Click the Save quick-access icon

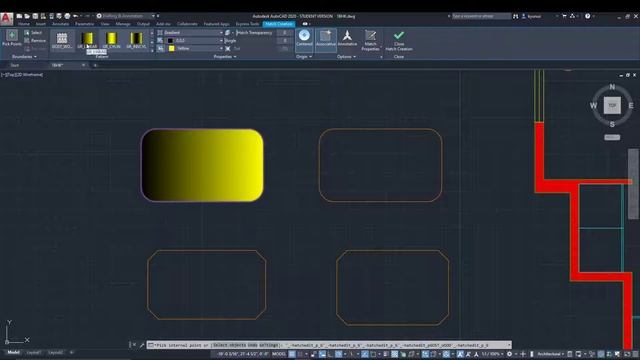coord(35,16)
